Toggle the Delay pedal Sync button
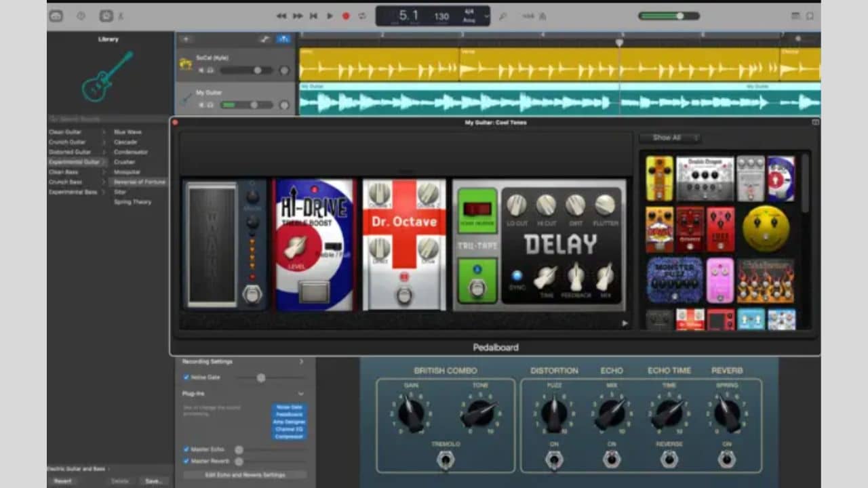The width and height of the screenshot is (868, 488). click(x=517, y=275)
